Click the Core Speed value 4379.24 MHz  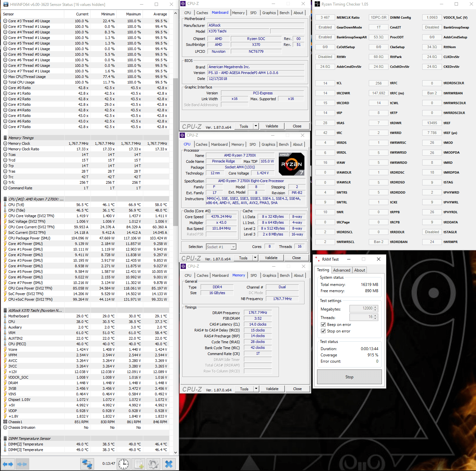(x=221, y=217)
